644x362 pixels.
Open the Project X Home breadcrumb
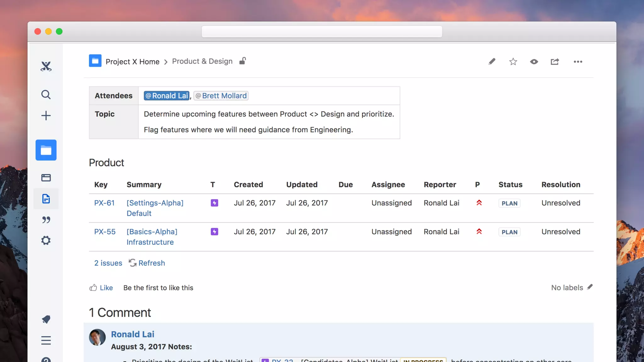pyautogui.click(x=132, y=62)
